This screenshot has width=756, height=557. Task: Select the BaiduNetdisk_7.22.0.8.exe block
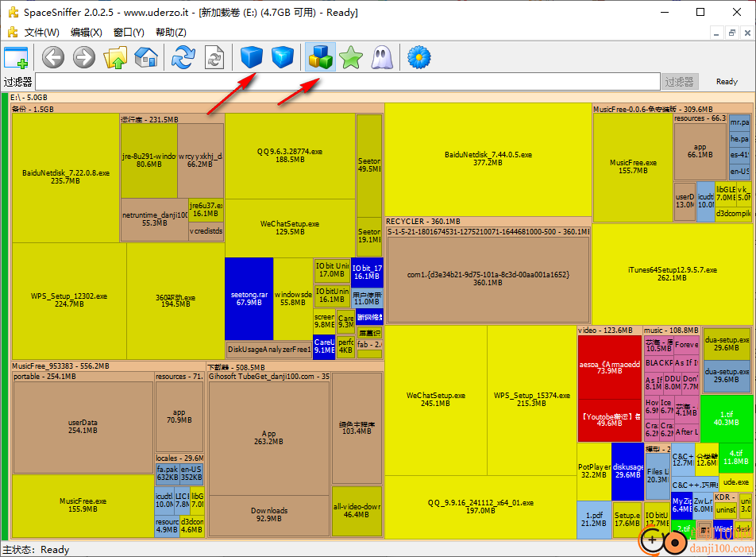click(66, 177)
